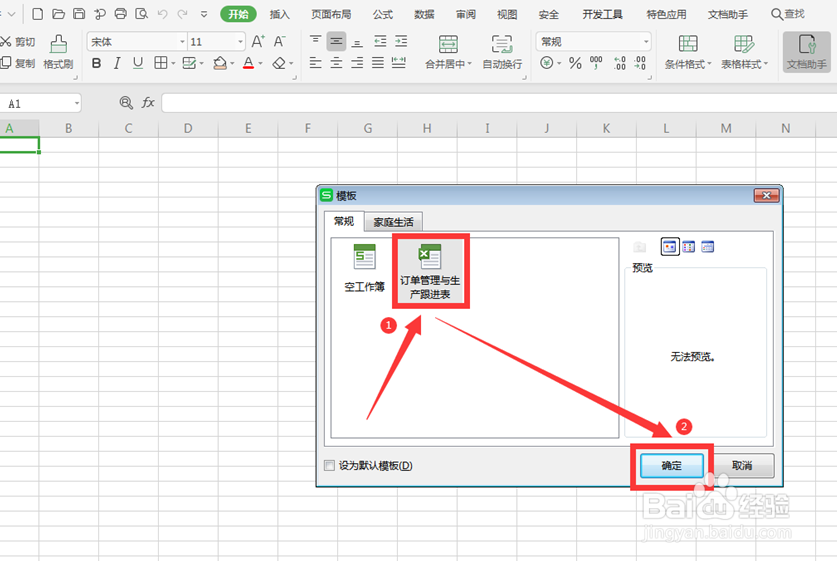The width and height of the screenshot is (837, 561).
Task: Redo the last action
Action: [183, 14]
